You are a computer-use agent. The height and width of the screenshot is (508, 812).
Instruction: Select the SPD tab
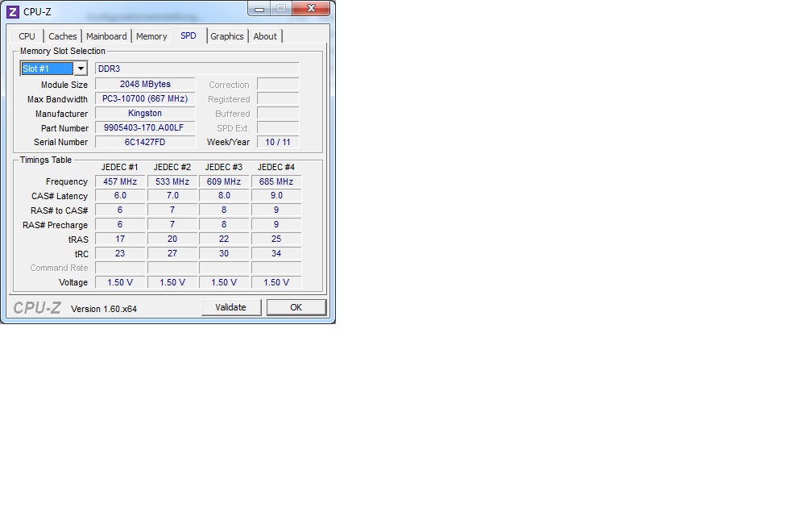188,35
